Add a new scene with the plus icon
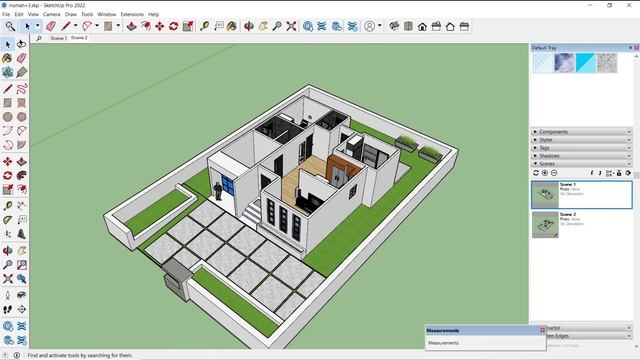Screen dimensions: 640x360 pos(545,173)
